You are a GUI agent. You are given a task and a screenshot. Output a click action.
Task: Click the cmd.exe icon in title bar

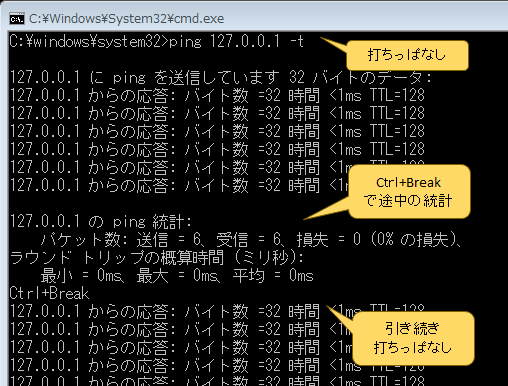coord(17,19)
